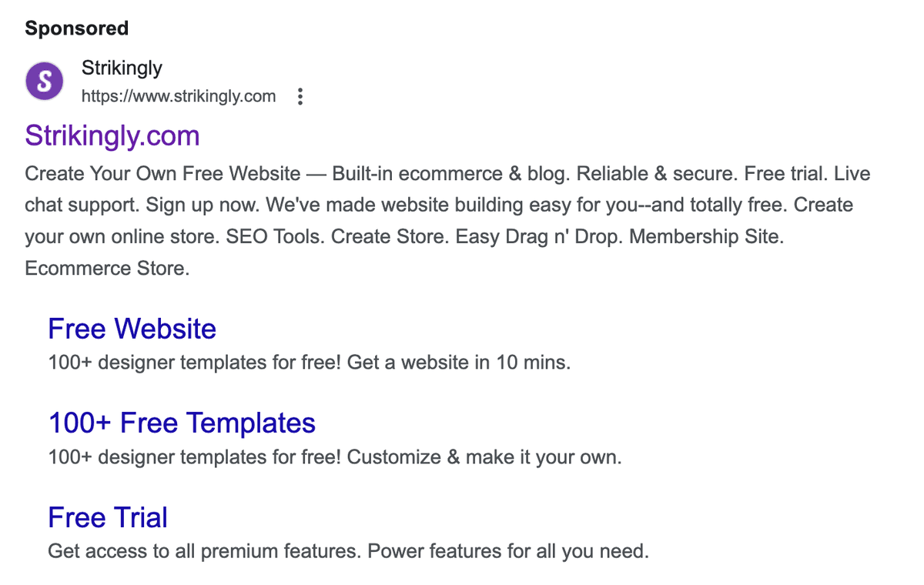Screen dimensions: 924x585
Task: Click the Free Website sitelink
Action: (132, 329)
